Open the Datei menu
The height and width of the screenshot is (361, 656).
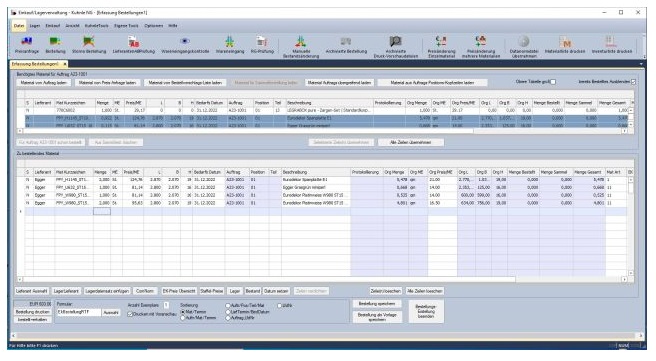coord(19,26)
